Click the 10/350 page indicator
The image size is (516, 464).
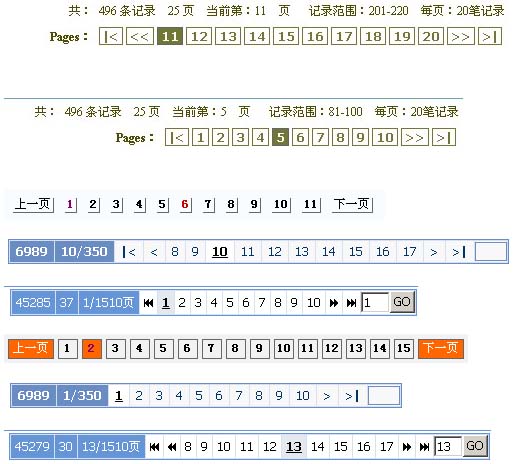[x=84, y=252]
